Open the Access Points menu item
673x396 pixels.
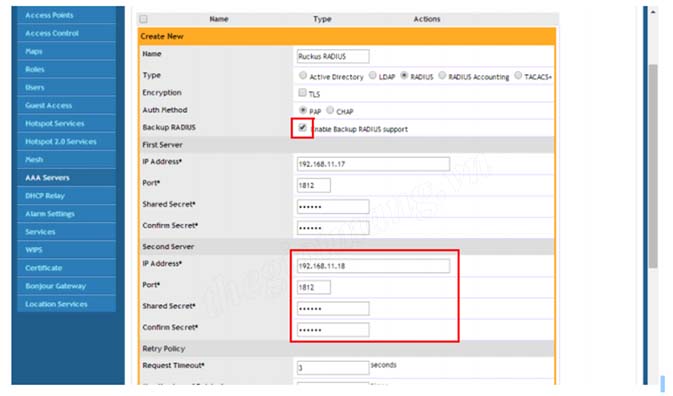(67, 15)
